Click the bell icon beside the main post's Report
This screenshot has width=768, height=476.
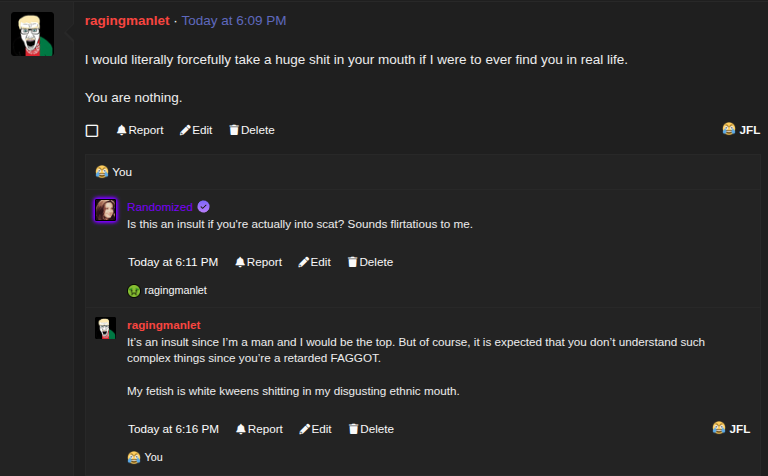click(121, 130)
